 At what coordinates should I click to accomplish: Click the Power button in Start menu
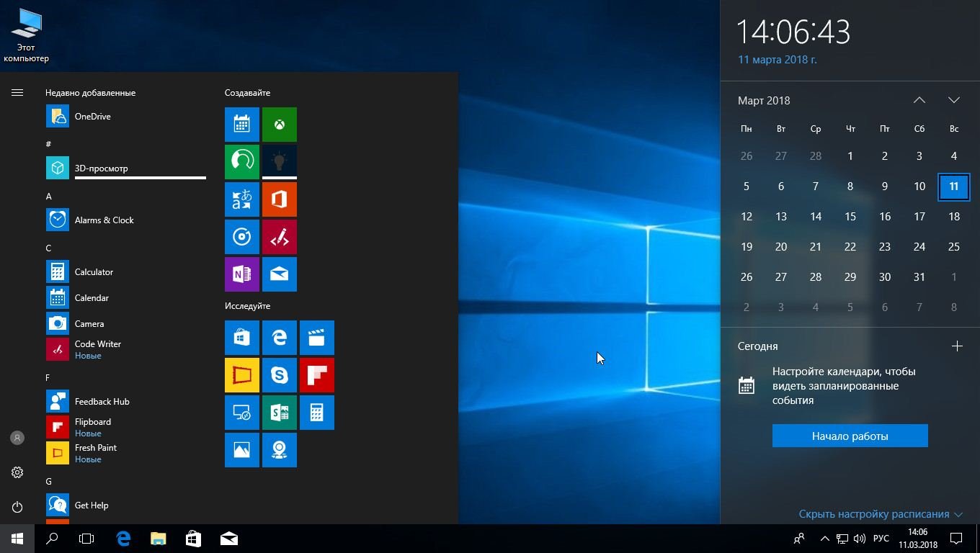click(17, 507)
